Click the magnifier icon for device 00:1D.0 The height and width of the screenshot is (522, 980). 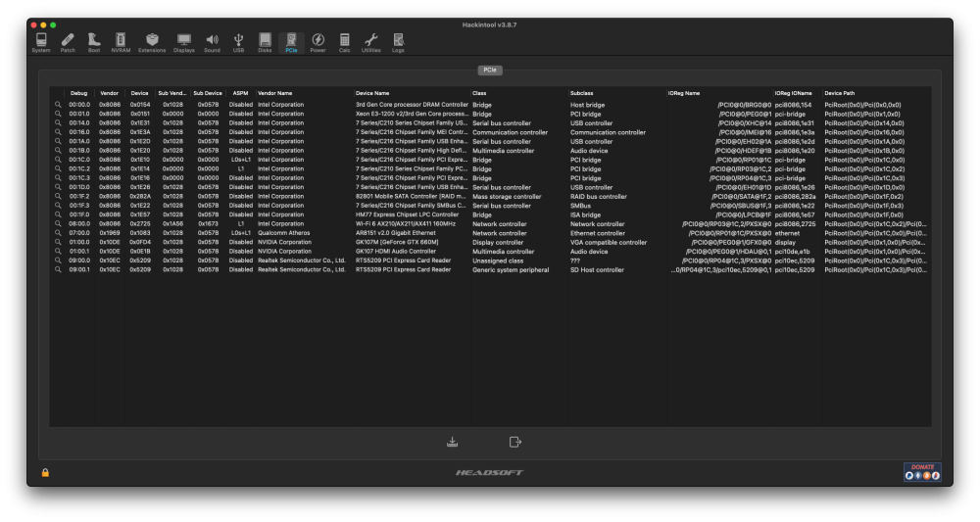point(58,187)
